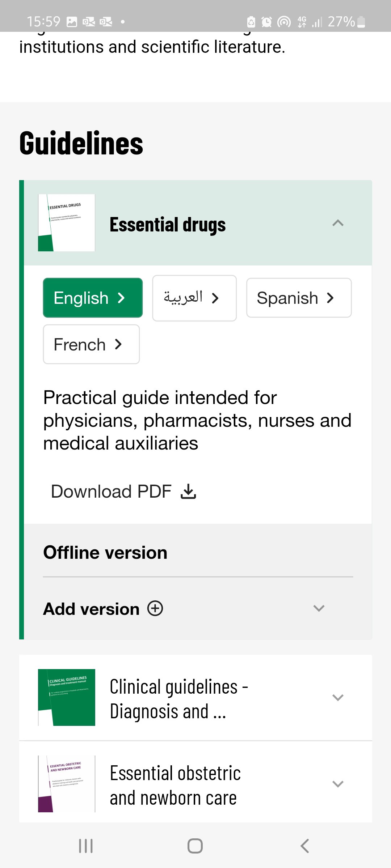
Task: Open the Clinical guidelines cover thumbnail
Action: click(x=67, y=697)
